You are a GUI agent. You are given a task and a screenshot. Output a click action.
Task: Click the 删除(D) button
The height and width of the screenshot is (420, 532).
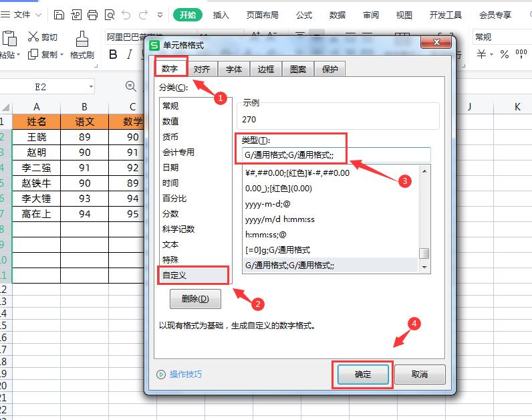point(195,299)
